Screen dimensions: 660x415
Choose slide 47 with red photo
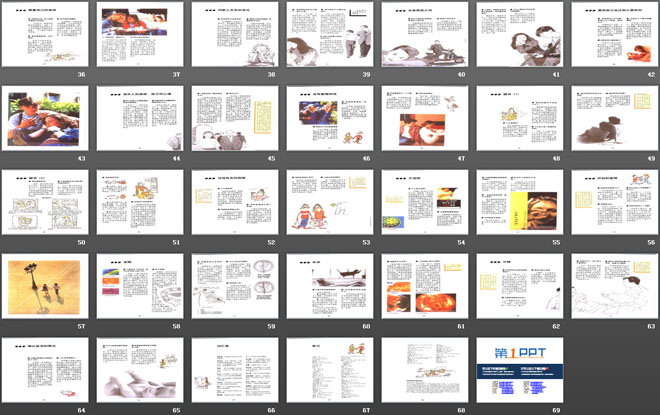point(425,118)
